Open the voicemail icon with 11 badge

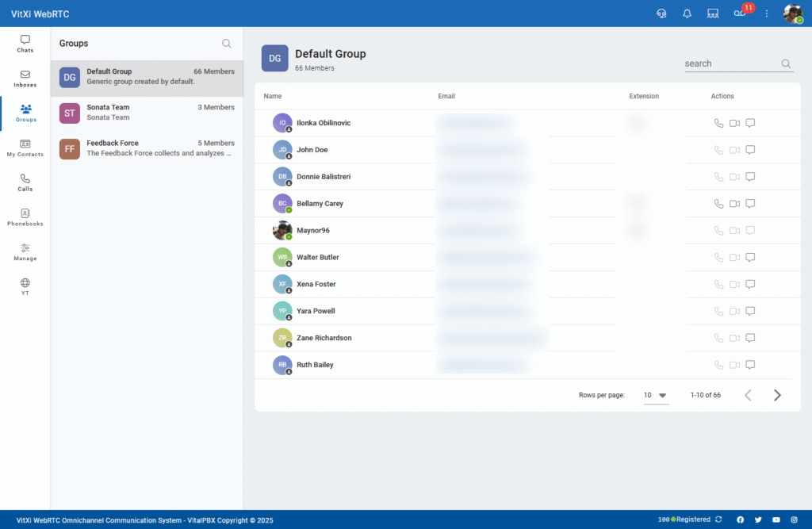pos(739,13)
